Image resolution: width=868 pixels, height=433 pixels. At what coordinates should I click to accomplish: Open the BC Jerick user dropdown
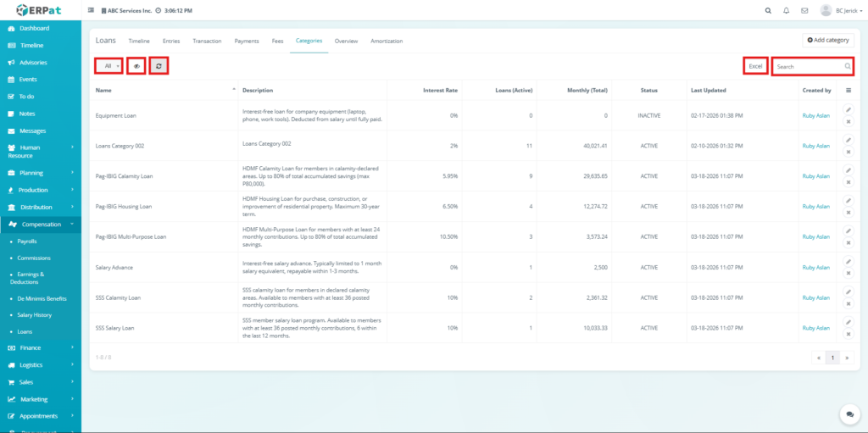click(841, 11)
